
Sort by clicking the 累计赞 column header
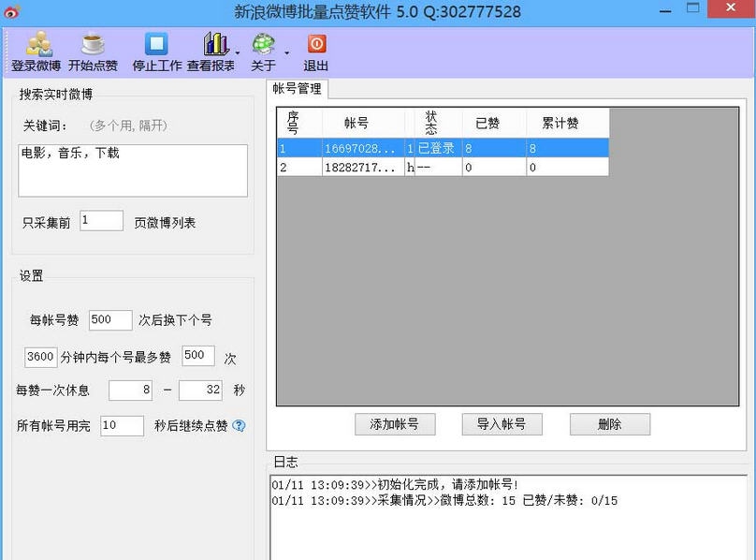[x=560, y=124]
